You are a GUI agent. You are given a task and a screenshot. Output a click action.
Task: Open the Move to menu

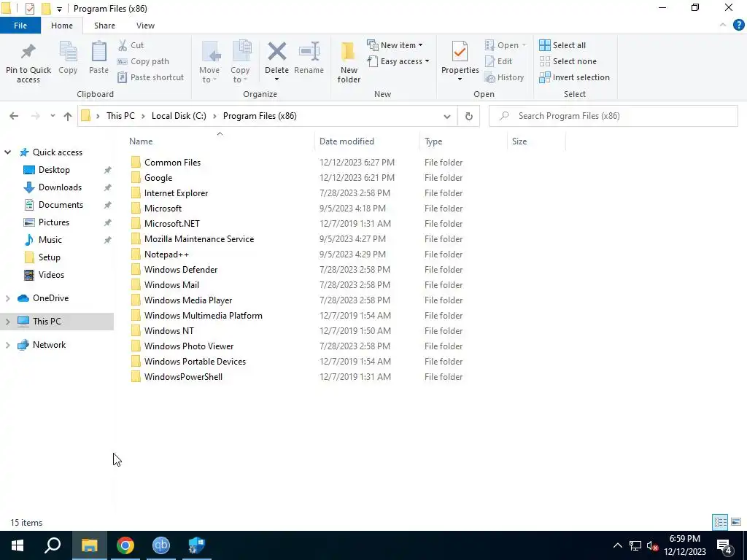click(209, 63)
